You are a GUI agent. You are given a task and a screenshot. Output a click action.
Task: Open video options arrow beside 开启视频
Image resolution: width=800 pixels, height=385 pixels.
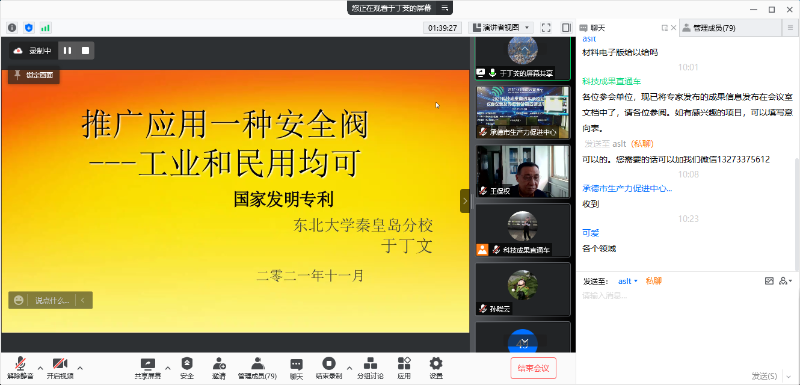80,368
